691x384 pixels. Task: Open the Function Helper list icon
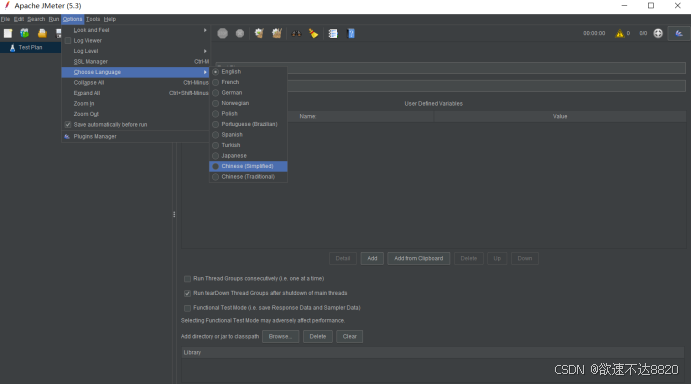(333, 34)
